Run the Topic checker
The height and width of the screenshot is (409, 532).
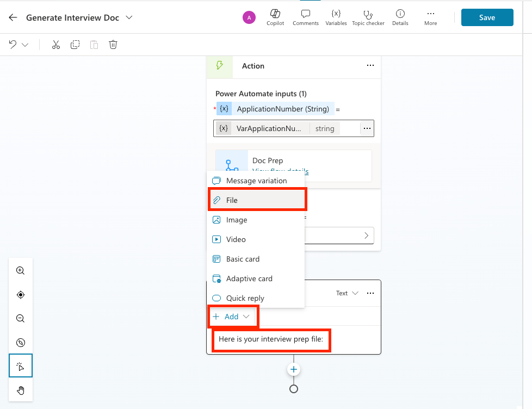tap(368, 17)
